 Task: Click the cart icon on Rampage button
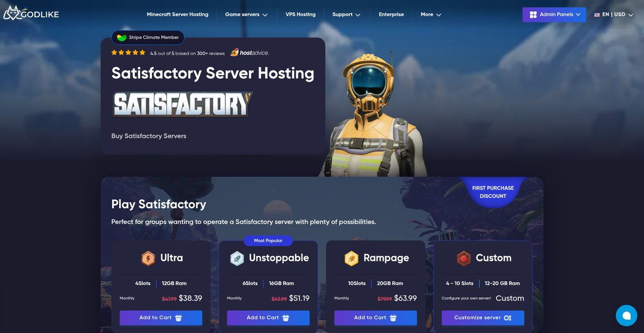393,318
